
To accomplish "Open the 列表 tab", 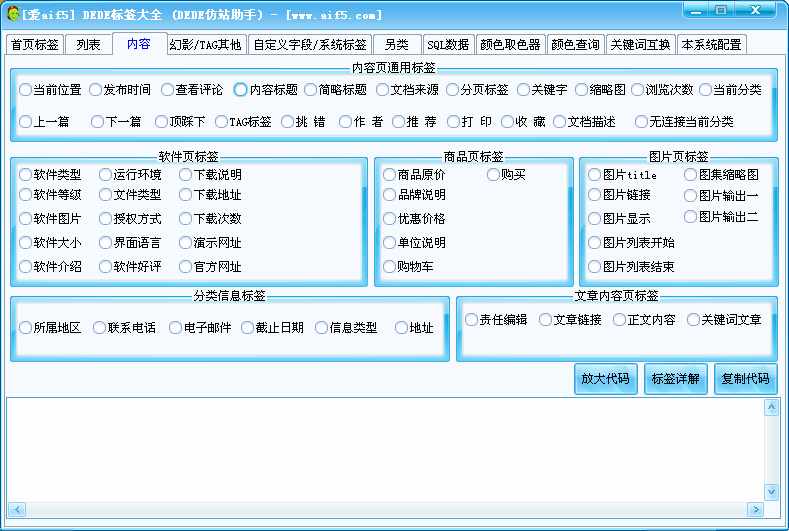I will [89, 45].
